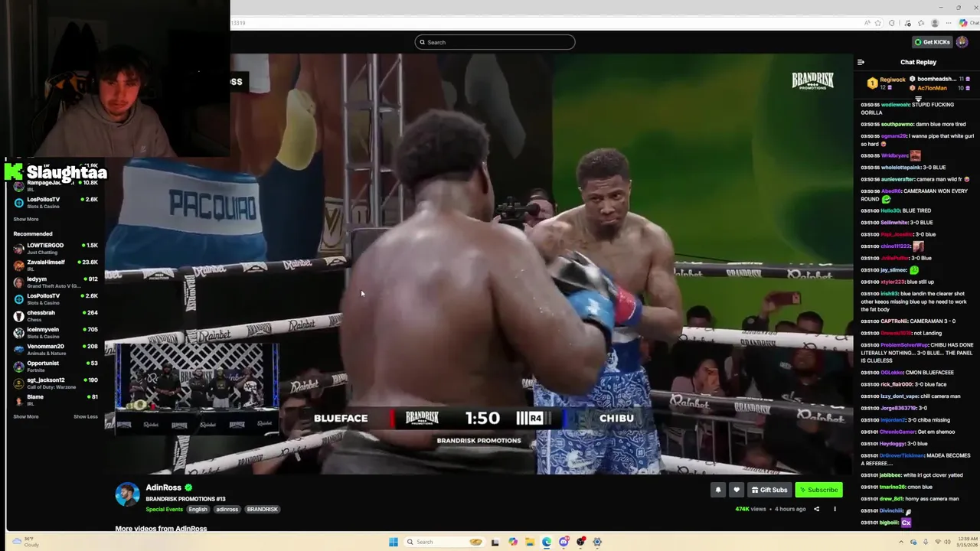Screen dimensions: 980x551
Task: Open Ac7ionMan gifter entry
Action: pos(940,88)
